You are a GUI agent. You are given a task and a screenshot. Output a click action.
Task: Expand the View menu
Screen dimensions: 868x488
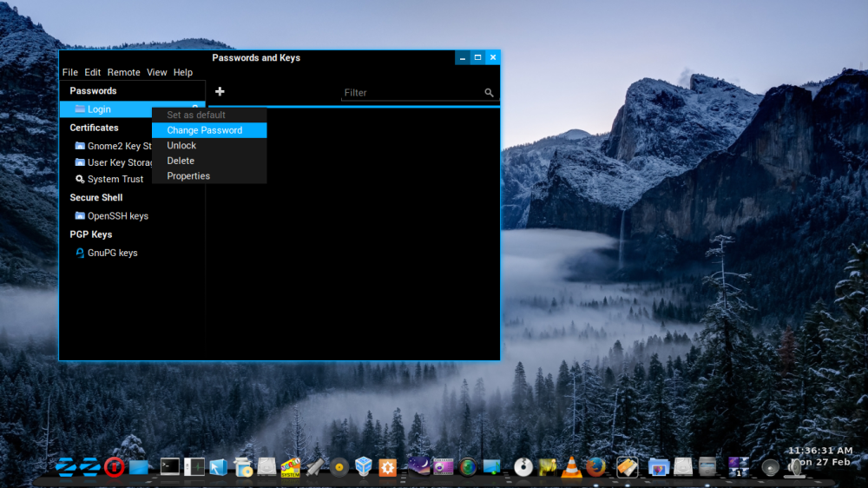click(x=156, y=73)
